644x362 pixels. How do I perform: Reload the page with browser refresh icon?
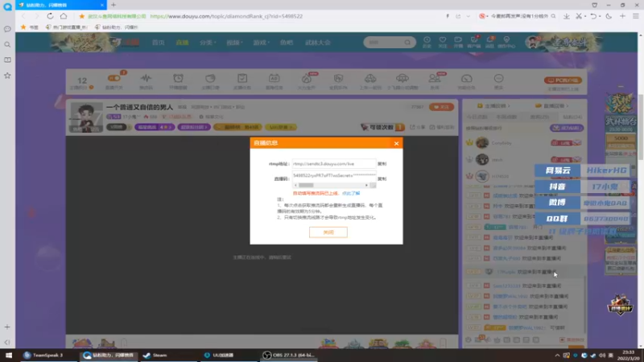pos(50,16)
